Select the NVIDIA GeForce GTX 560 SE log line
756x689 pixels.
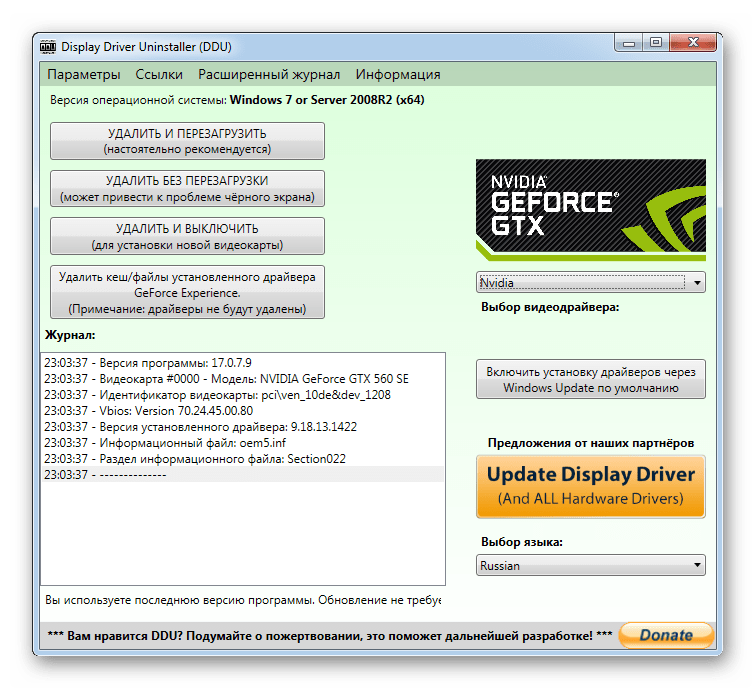click(226, 379)
